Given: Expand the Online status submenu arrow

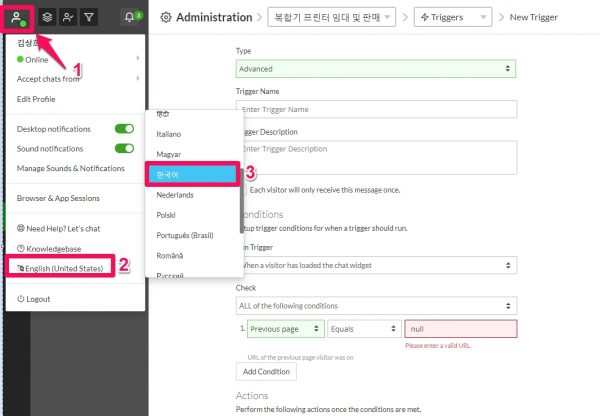Looking at the screenshot, I should click(138, 58).
